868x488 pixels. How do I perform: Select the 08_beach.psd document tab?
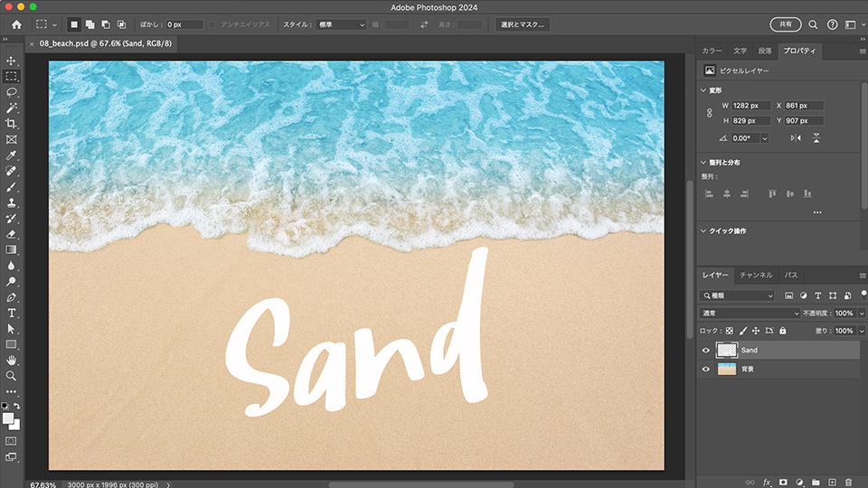105,43
